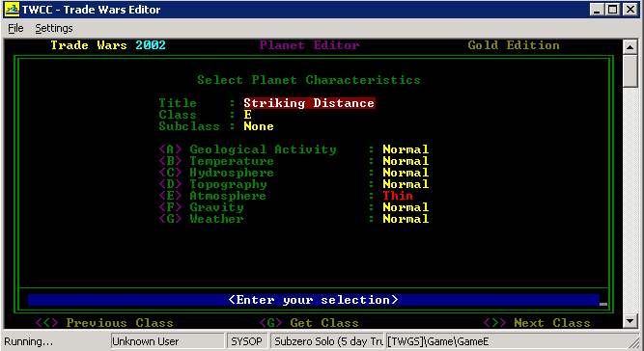This screenshot has width=644, height=351.
Task: Click the window resize grip
Action: tap(634, 342)
